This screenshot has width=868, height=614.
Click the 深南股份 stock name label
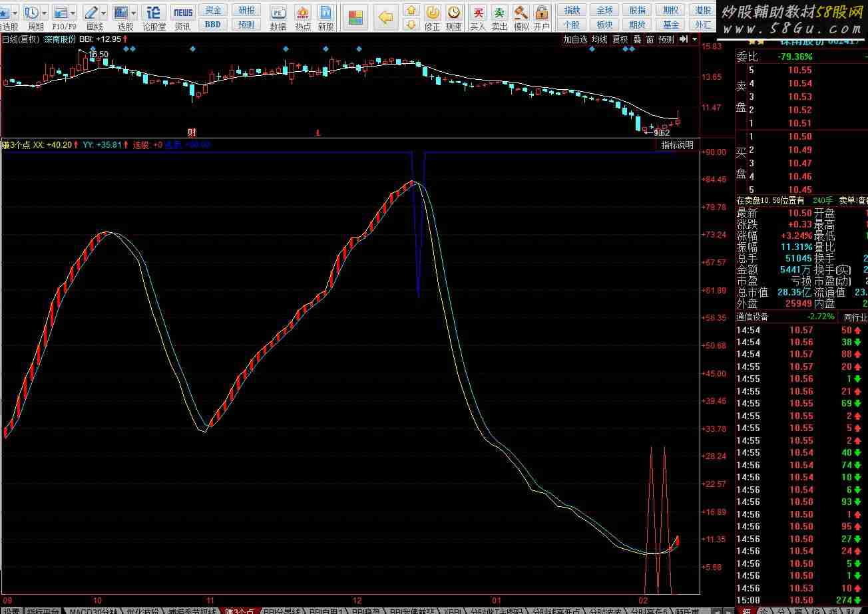tap(61, 39)
